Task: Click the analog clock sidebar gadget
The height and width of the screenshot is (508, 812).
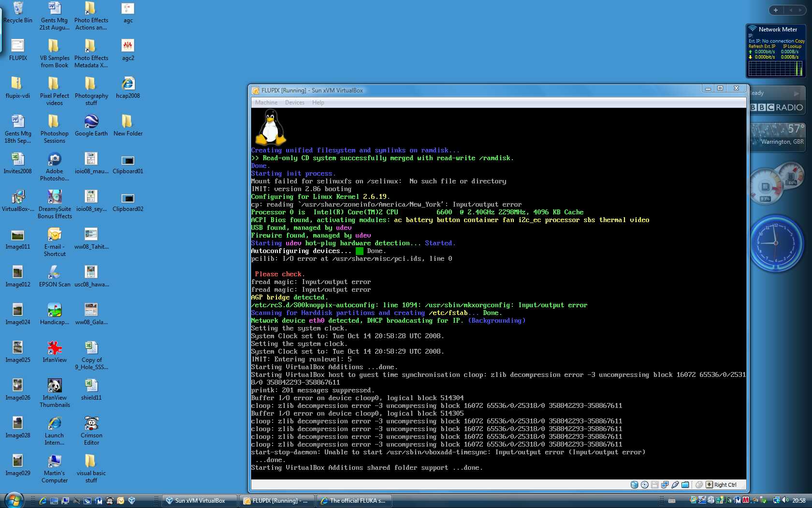Action: [776, 243]
